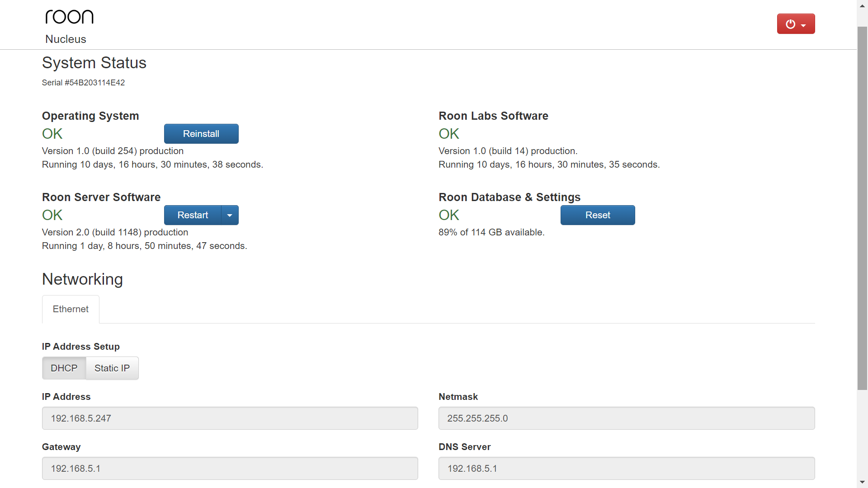Click the Gateway field
This screenshot has height=488, width=868.
(230, 469)
